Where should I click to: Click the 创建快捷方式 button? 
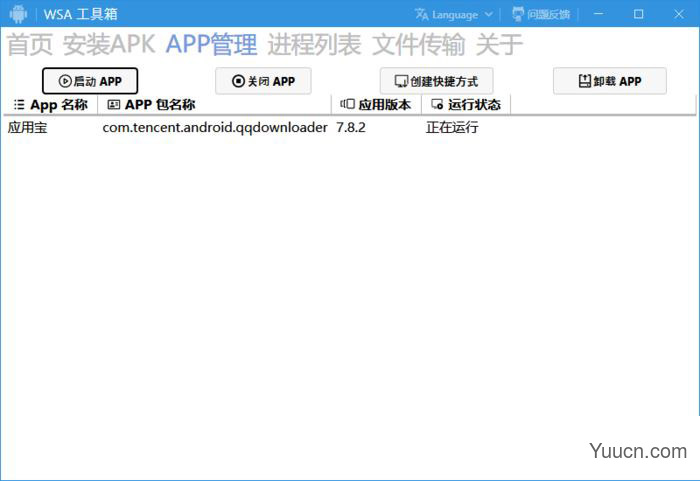pos(437,81)
